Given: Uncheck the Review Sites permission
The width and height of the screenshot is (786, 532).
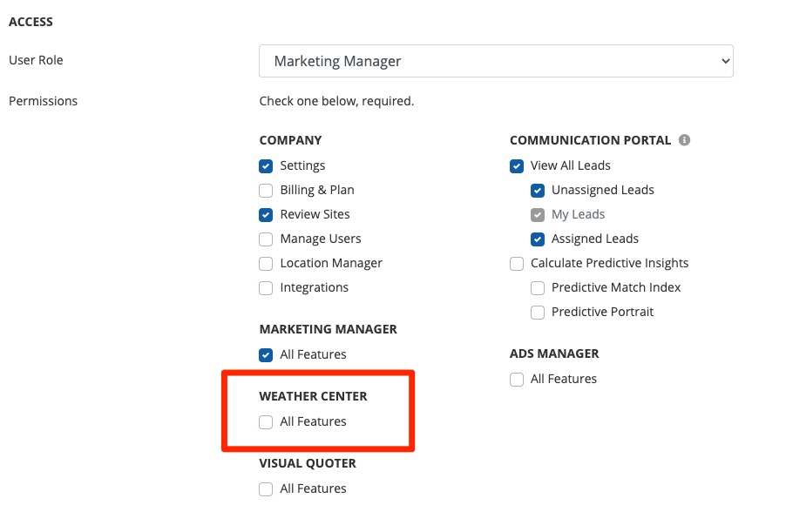Looking at the screenshot, I should [266, 214].
